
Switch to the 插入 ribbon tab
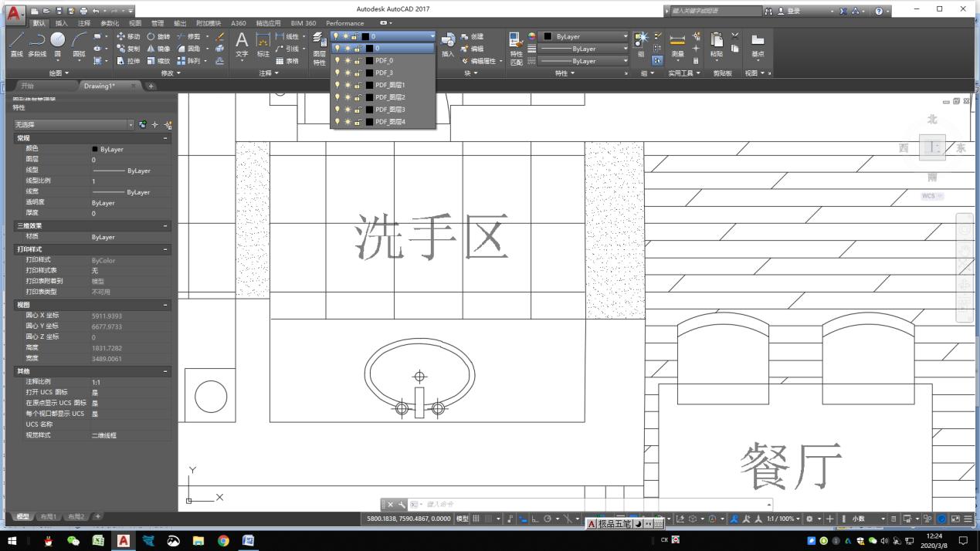click(x=63, y=23)
